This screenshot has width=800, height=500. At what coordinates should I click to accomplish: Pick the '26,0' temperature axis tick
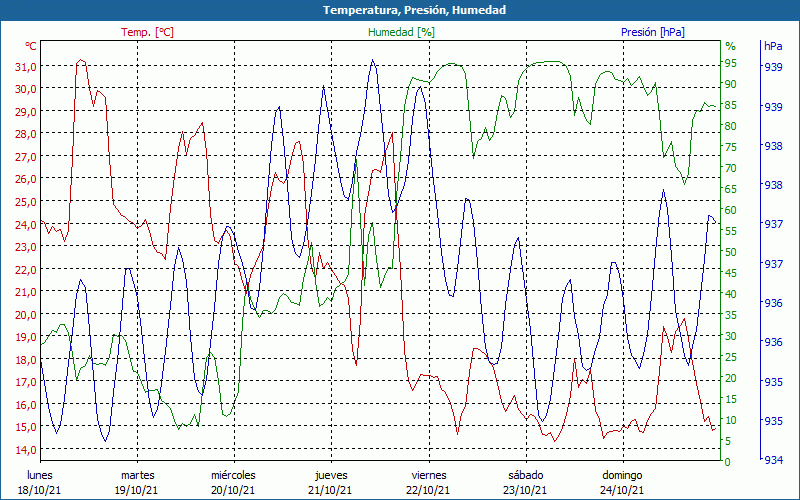(26, 180)
